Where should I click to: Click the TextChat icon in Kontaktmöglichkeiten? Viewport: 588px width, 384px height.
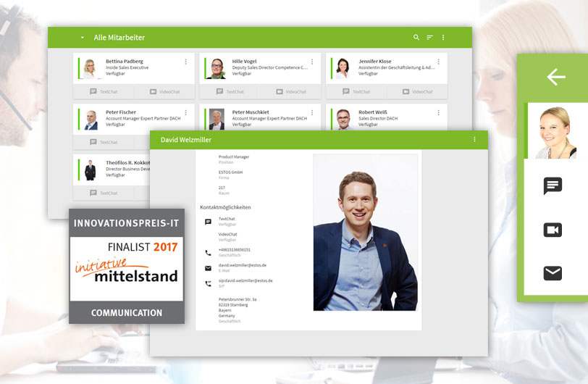click(x=208, y=222)
